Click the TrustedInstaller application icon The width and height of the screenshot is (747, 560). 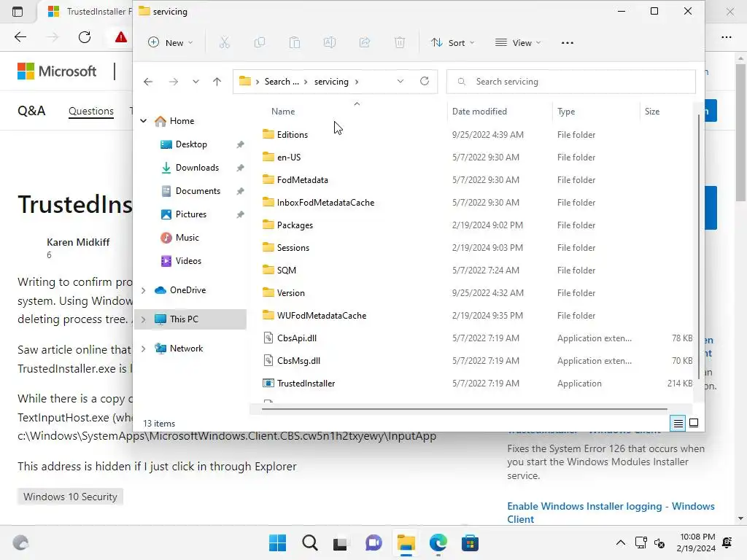pyautogui.click(x=268, y=384)
